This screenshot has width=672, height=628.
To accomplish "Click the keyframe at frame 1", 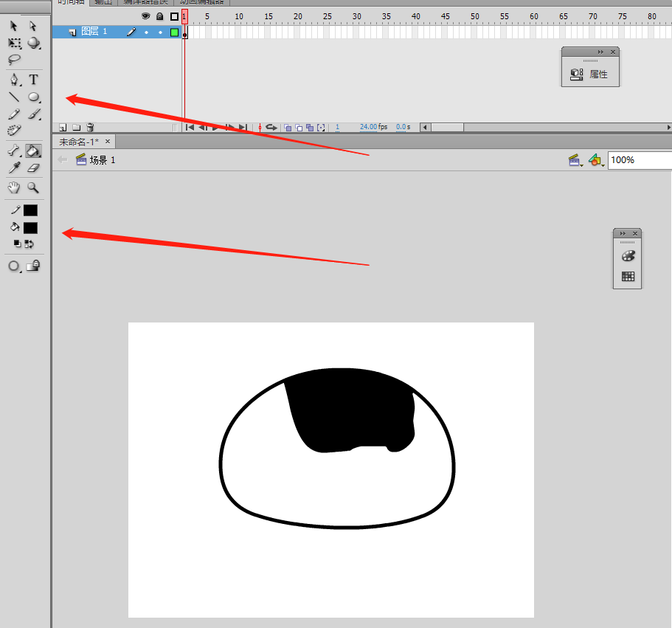I will (184, 32).
